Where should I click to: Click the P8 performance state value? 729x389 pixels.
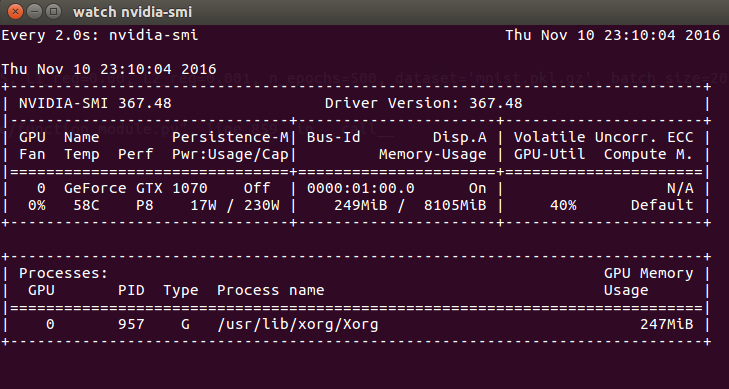click(145, 205)
